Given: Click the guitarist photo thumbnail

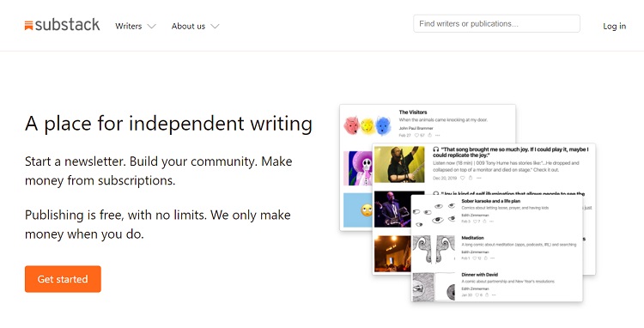Looking at the screenshot, I should click(399, 164).
